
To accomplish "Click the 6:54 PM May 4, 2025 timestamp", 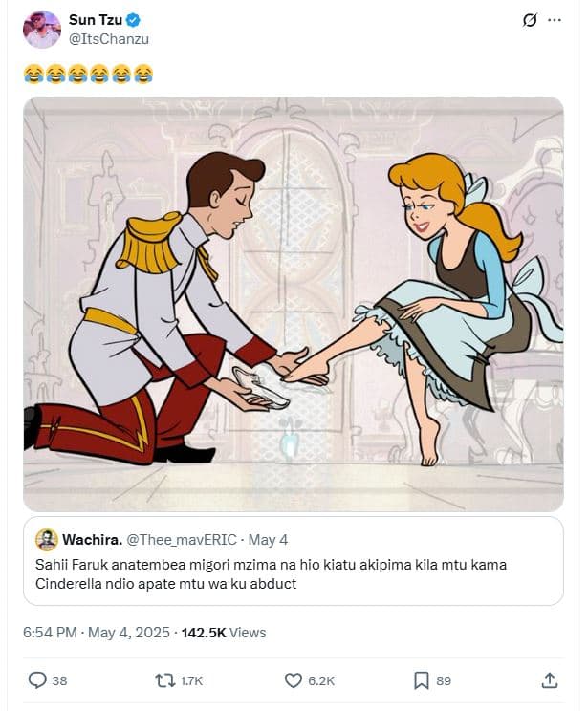I will tap(97, 633).
